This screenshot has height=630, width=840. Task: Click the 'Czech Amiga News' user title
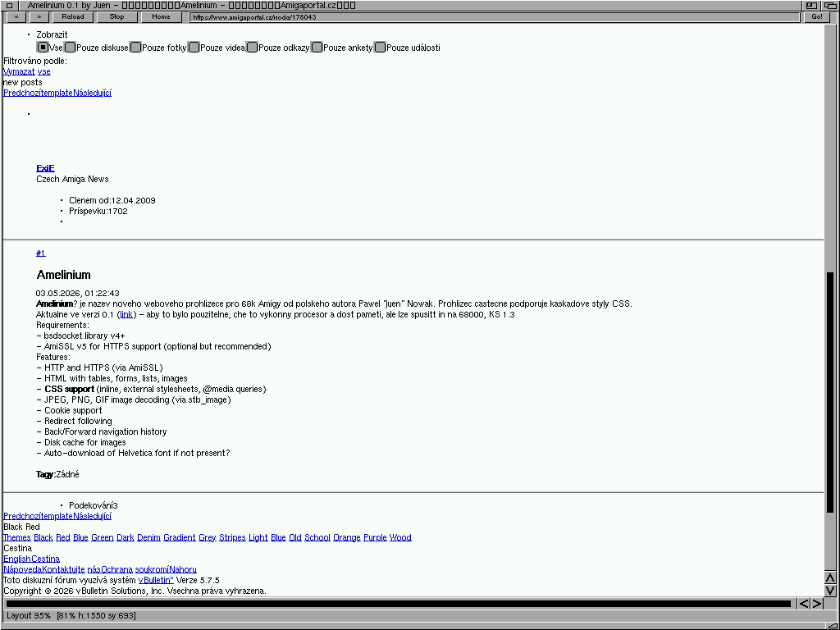[72, 179]
